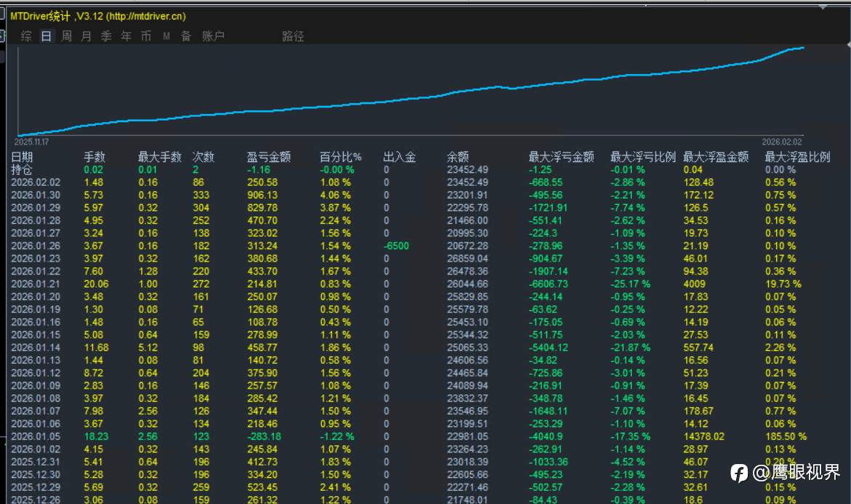Click the 余额 column header
The height and width of the screenshot is (504, 851).
(458, 157)
